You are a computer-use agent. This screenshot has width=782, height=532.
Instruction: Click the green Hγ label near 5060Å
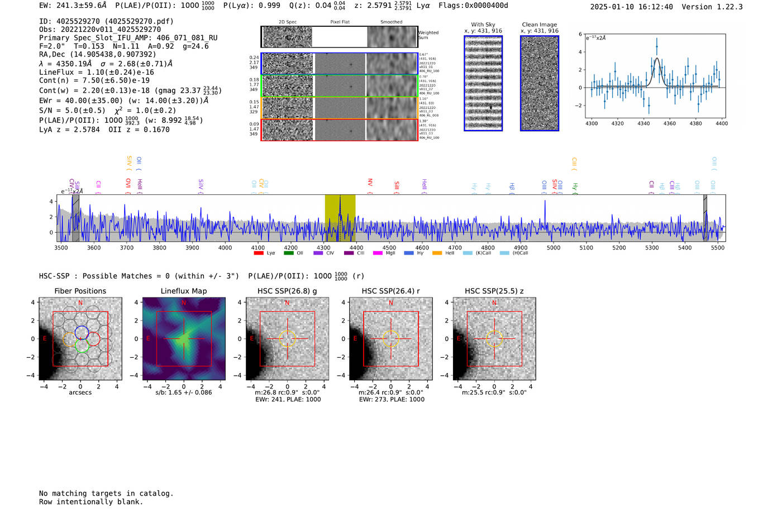pos(575,188)
